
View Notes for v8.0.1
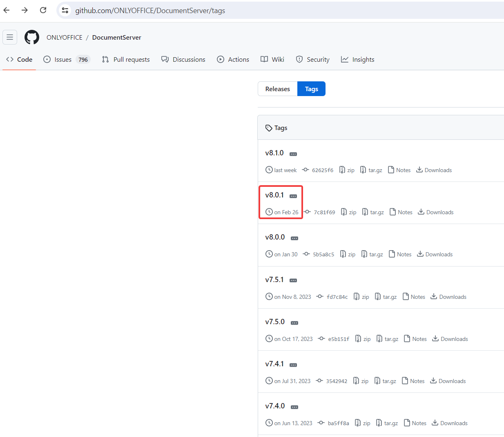point(401,212)
